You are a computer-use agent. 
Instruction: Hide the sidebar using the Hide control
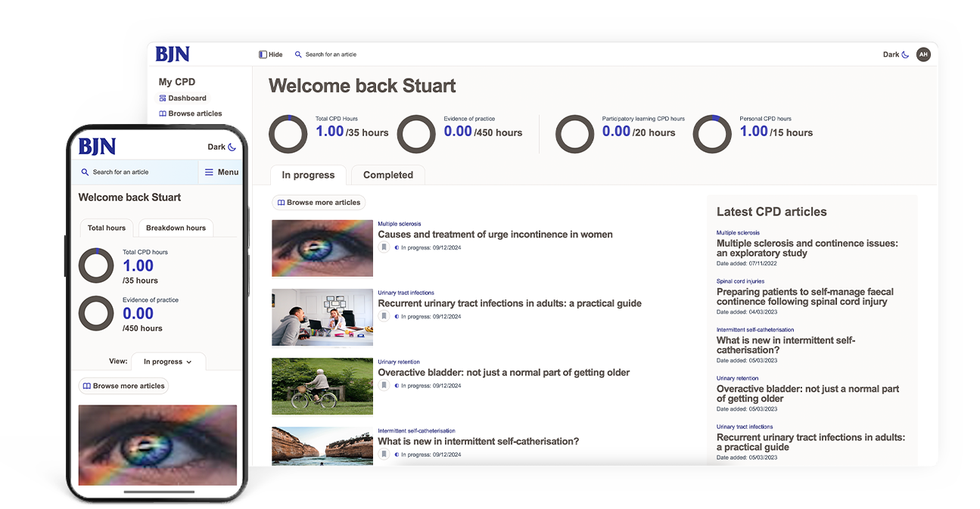click(x=270, y=54)
